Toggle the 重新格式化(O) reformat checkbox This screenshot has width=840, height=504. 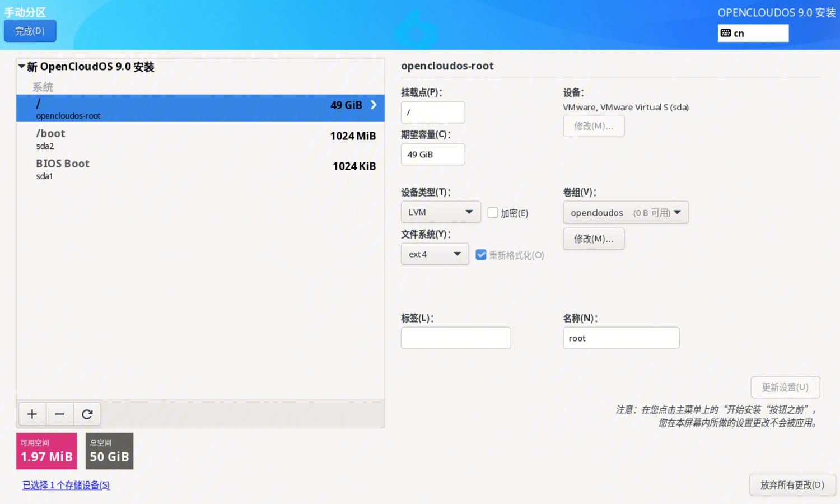[481, 255]
